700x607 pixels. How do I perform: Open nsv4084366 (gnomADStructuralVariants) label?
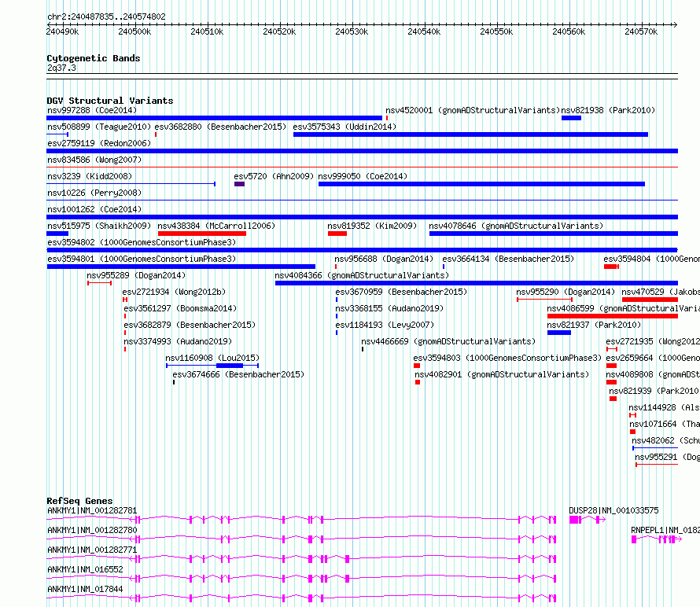[362, 275]
